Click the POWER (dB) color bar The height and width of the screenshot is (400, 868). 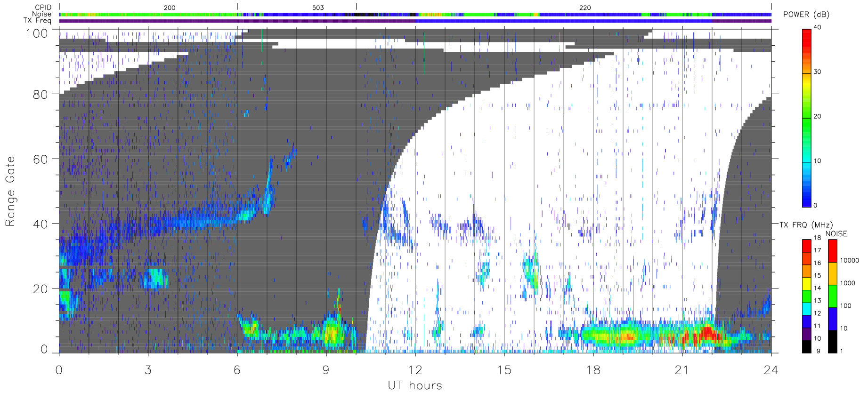(x=807, y=118)
